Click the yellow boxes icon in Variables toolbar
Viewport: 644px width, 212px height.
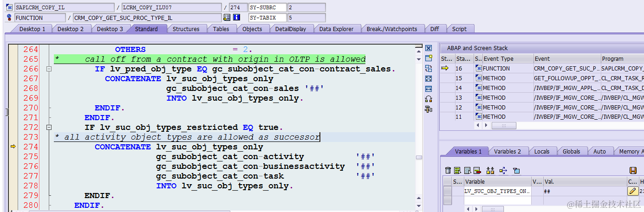[x=490, y=171]
